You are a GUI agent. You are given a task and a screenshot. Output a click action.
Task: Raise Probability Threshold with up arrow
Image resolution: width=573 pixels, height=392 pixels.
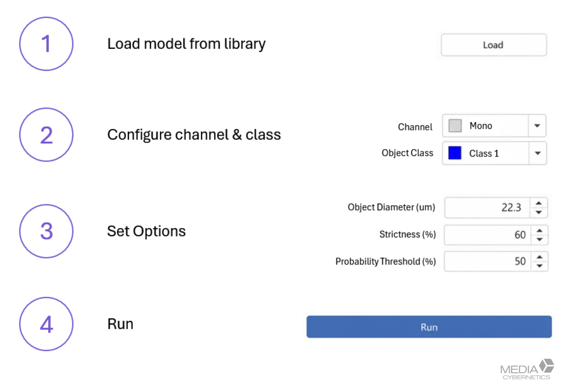[540, 257]
